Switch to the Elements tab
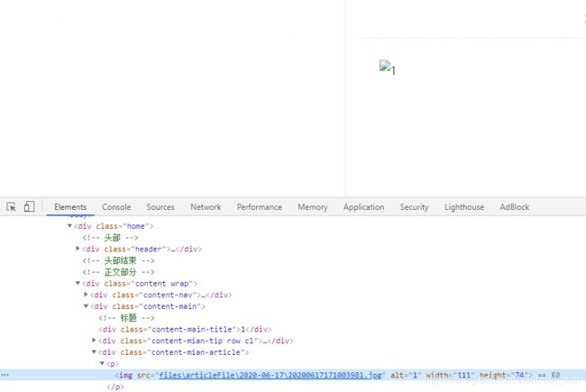This screenshot has height=392, width=586. tap(70, 207)
